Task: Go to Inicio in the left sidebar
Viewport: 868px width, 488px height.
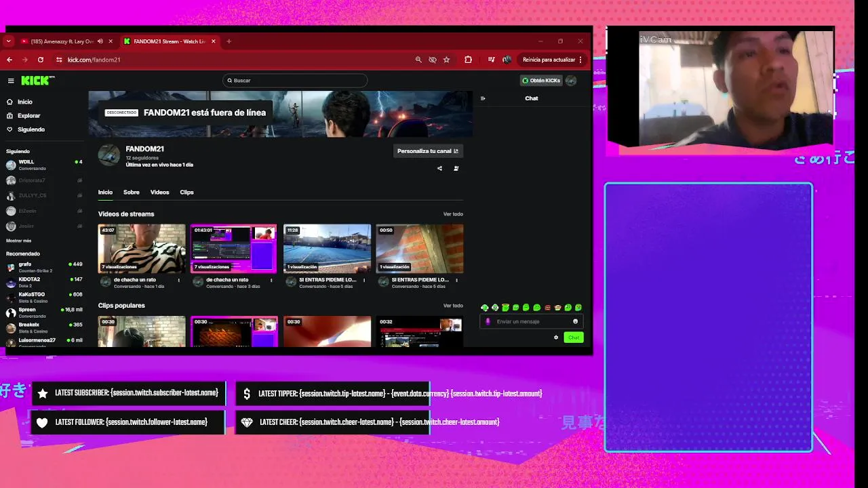Action: pyautogui.click(x=24, y=102)
